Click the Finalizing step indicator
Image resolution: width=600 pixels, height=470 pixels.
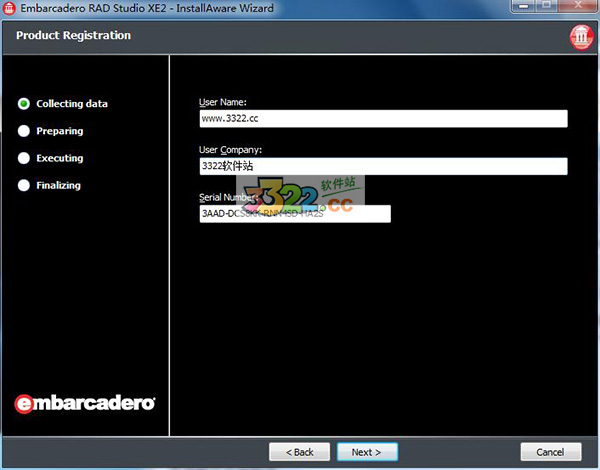pyautogui.click(x=24, y=185)
